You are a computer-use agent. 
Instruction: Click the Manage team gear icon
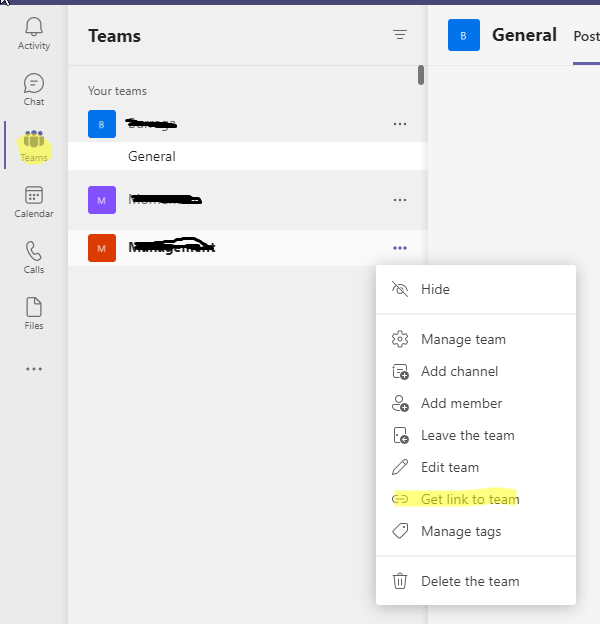(400, 339)
